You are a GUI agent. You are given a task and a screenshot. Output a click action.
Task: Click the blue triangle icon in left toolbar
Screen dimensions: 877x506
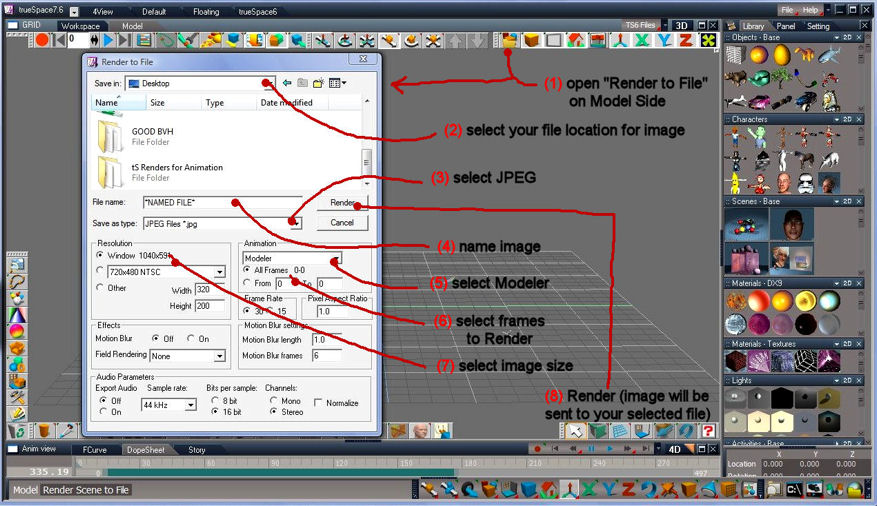[17, 315]
